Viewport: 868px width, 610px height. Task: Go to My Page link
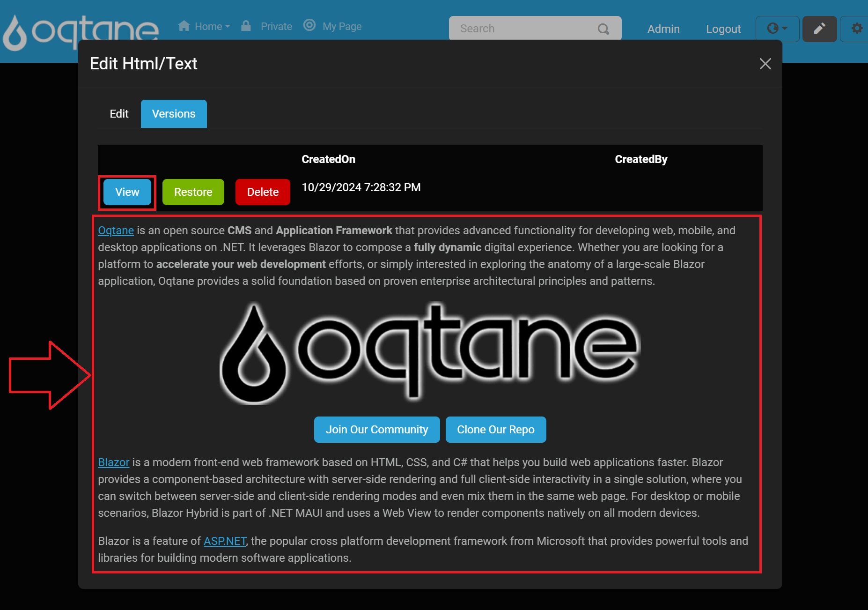(342, 27)
